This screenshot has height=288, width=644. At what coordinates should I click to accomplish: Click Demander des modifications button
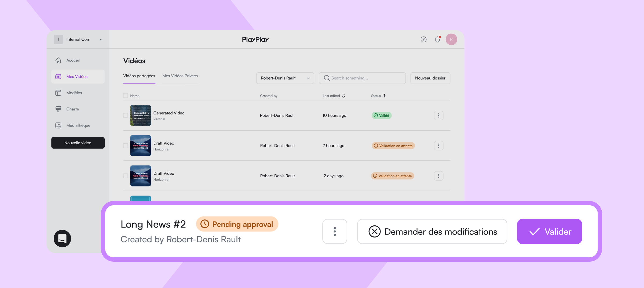click(432, 231)
